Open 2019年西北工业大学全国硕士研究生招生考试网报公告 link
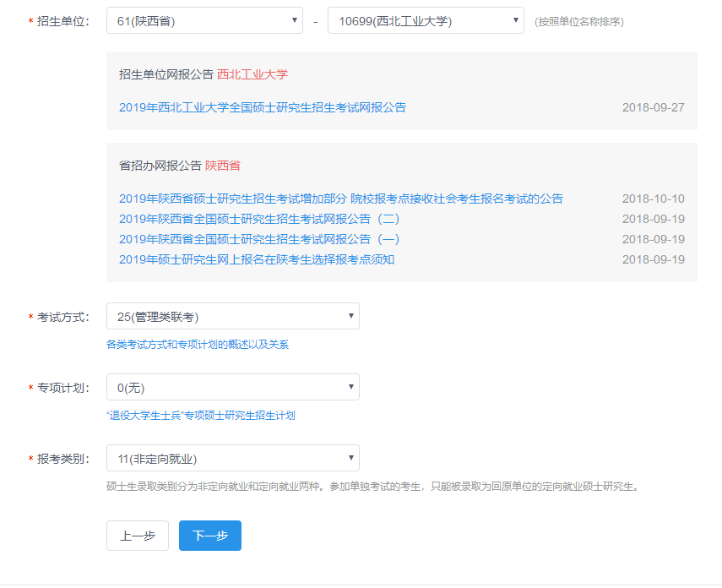This screenshot has height=588, width=722. tap(262, 107)
